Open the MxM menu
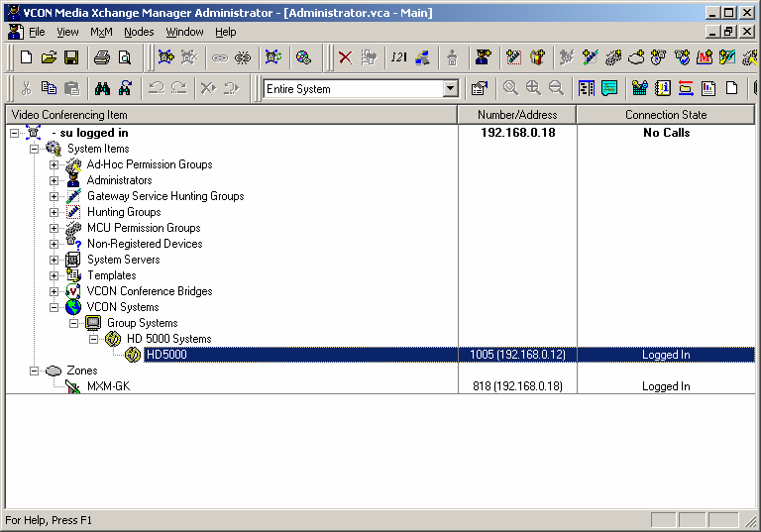This screenshot has height=532, width=761. [101, 32]
